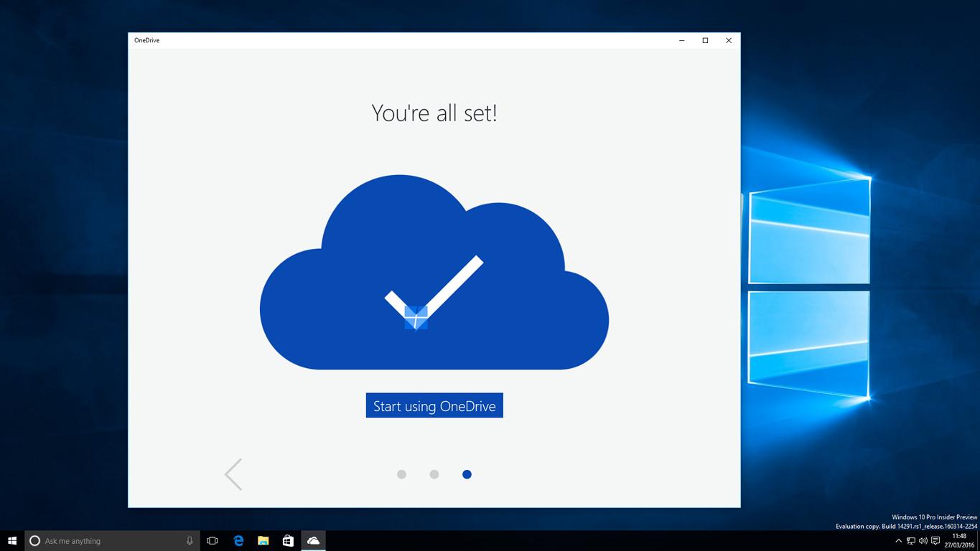The height and width of the screenshot is (551, 980).
Task: Maximize the OneDrive window
Action: 705,40
